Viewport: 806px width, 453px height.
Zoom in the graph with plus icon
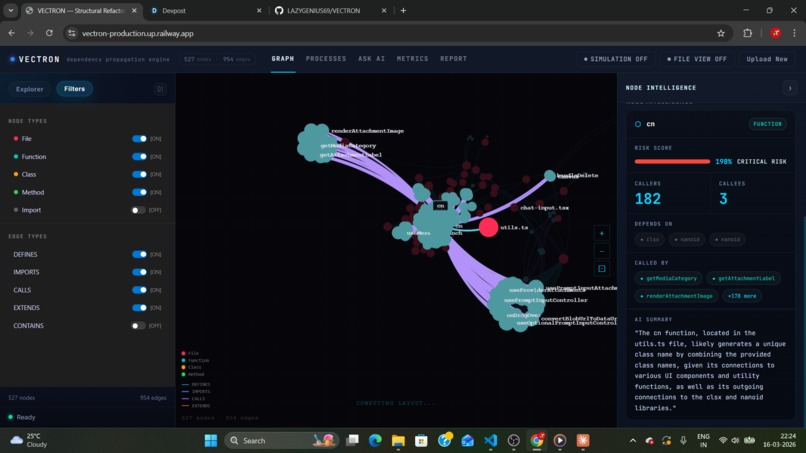pyautogui.click(x=601, y=233)
